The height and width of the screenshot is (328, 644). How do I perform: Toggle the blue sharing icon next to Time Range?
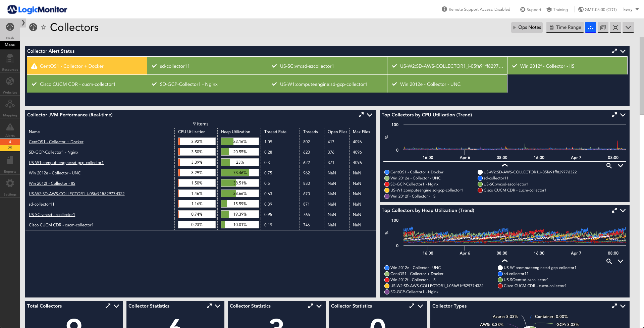[590, 27]
